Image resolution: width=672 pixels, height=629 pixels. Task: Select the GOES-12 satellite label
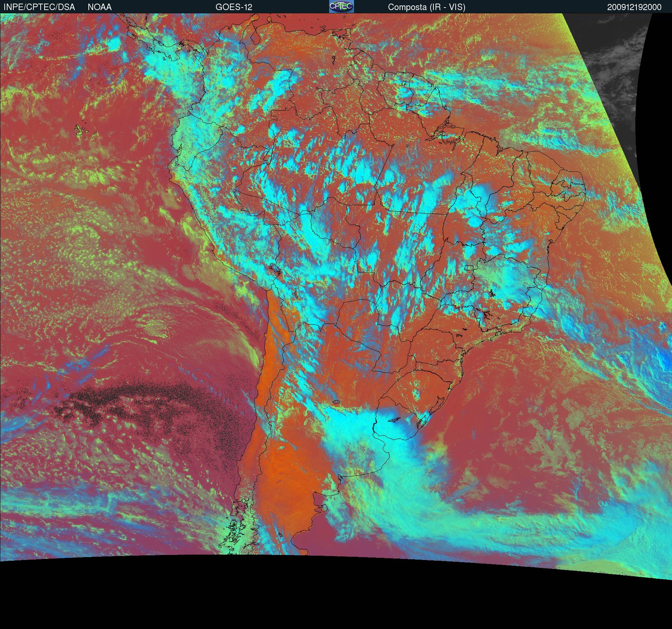[234, 7]
